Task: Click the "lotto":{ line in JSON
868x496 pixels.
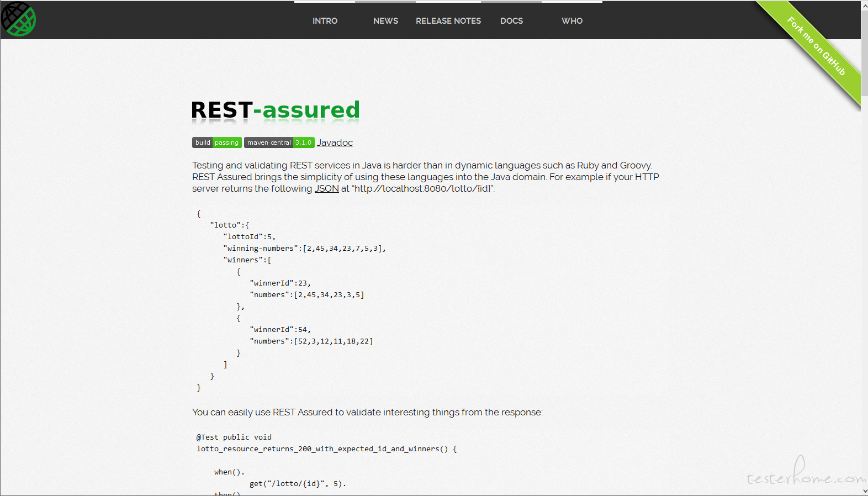Action: coord(230,225)
